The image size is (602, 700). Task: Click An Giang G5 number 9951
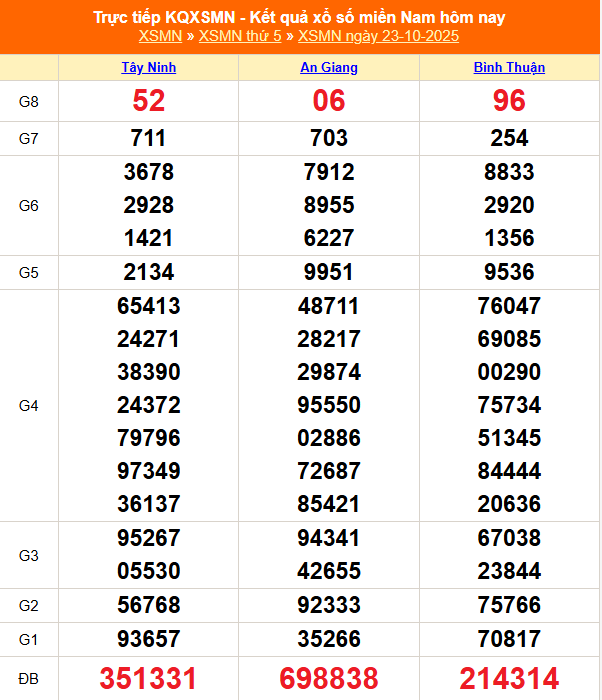329,272
